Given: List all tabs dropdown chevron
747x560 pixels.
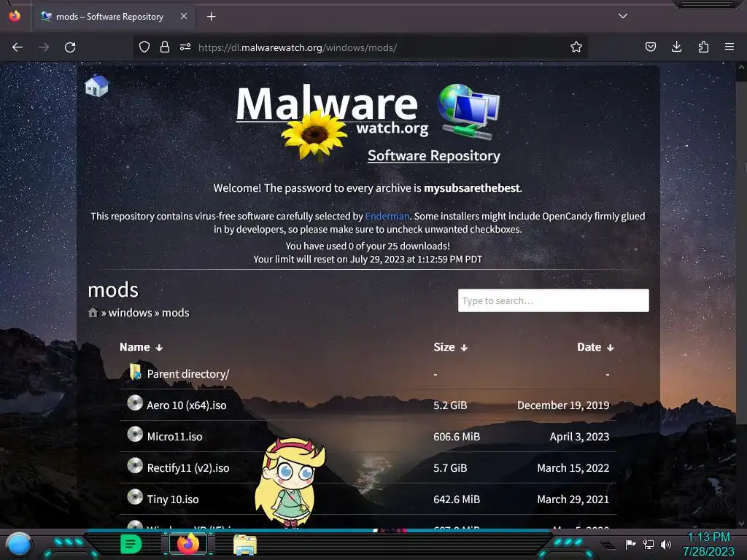Looking at the screenshot, I should (x=623, y=16).
